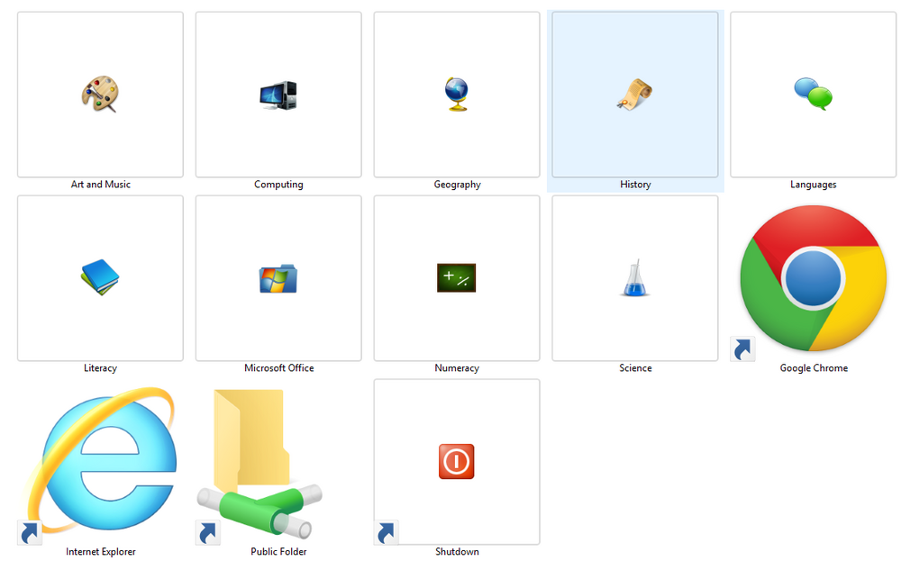The height and width of the screenshot is (588, 901).
Task: Select the 'Google Chrome' label
Action: point(814,368)
